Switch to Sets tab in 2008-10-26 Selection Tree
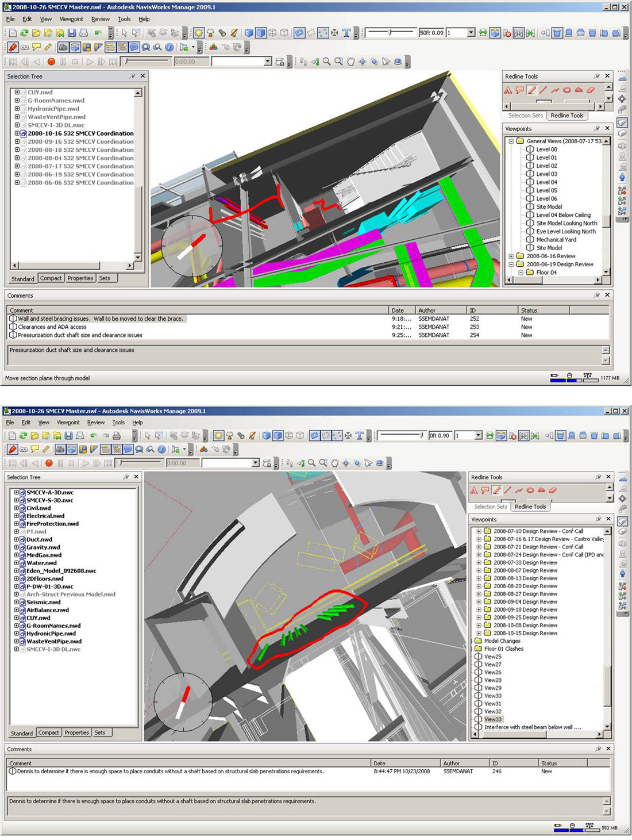This screenshot has width=632, height=840. (x=100, y=732)
